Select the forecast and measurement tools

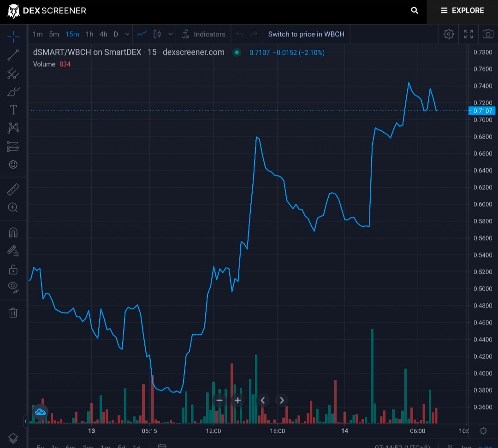[13, 147]
